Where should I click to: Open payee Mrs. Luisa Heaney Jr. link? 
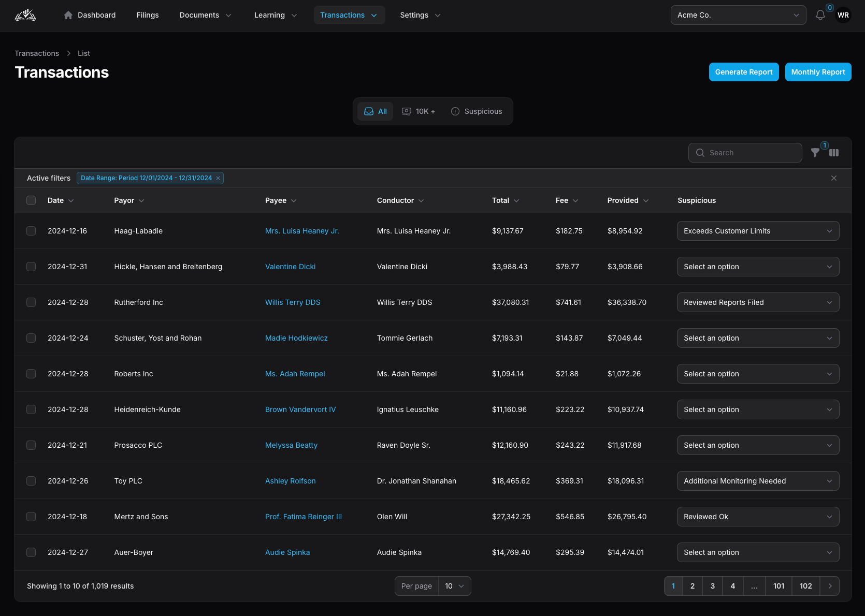(x=302, y=231)
